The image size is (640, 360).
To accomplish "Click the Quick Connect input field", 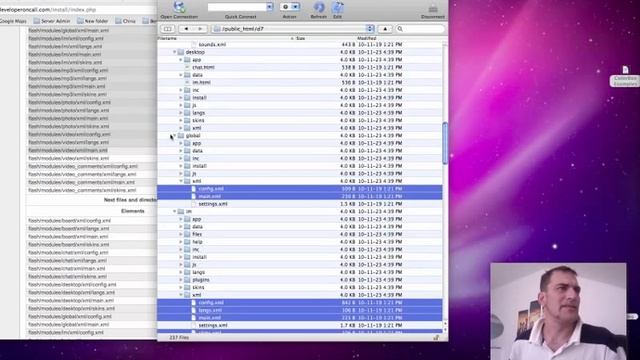I will point(237,7).
